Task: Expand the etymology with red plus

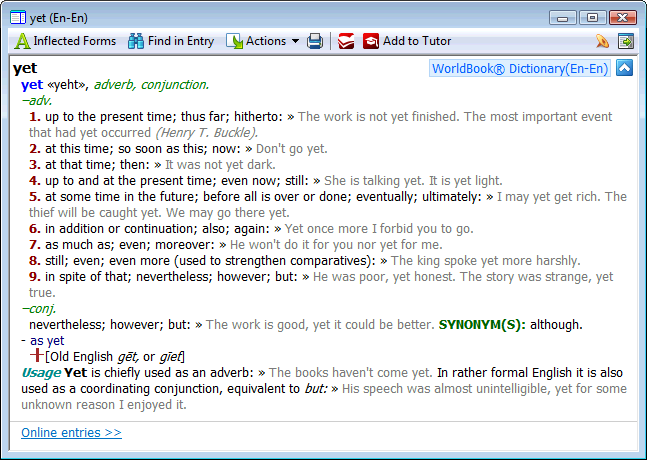Action: point(37,355)
